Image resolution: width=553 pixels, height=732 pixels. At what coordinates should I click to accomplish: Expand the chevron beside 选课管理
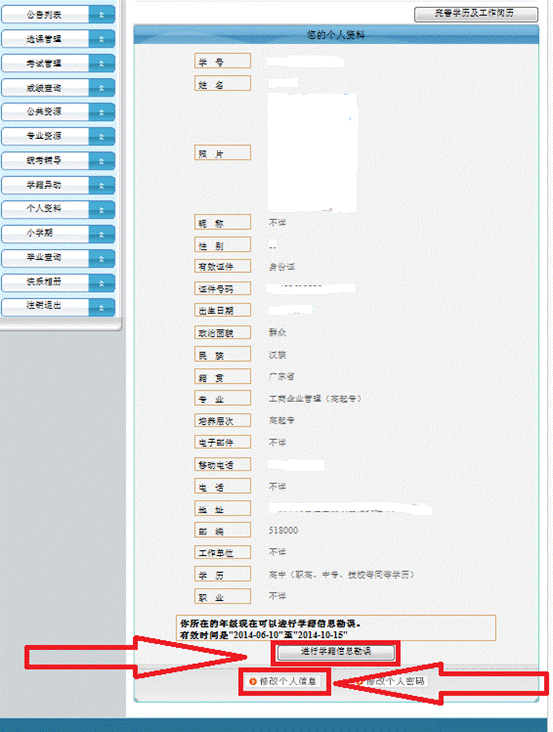click(x=102, y=39)
